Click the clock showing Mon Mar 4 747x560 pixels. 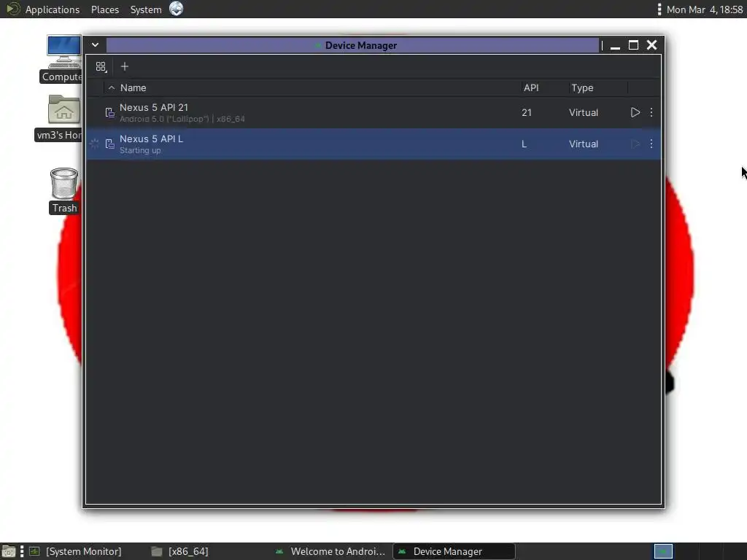[x=705, y=9]
